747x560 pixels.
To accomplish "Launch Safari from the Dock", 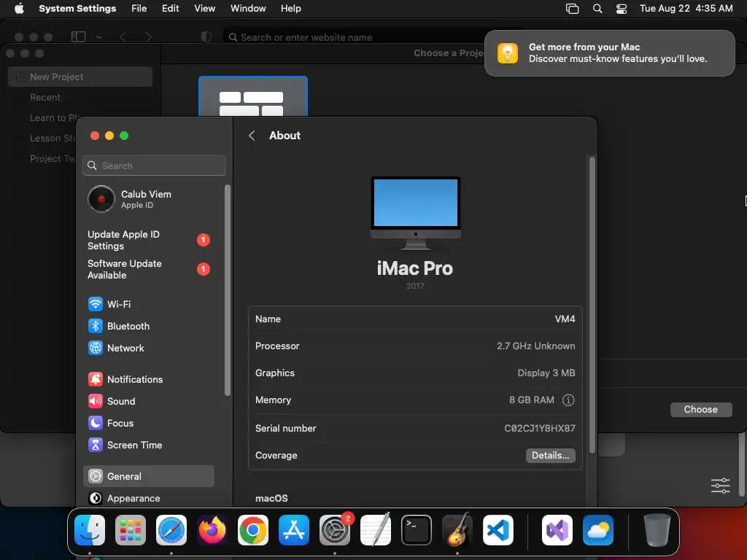I will (x=171, y=529).
